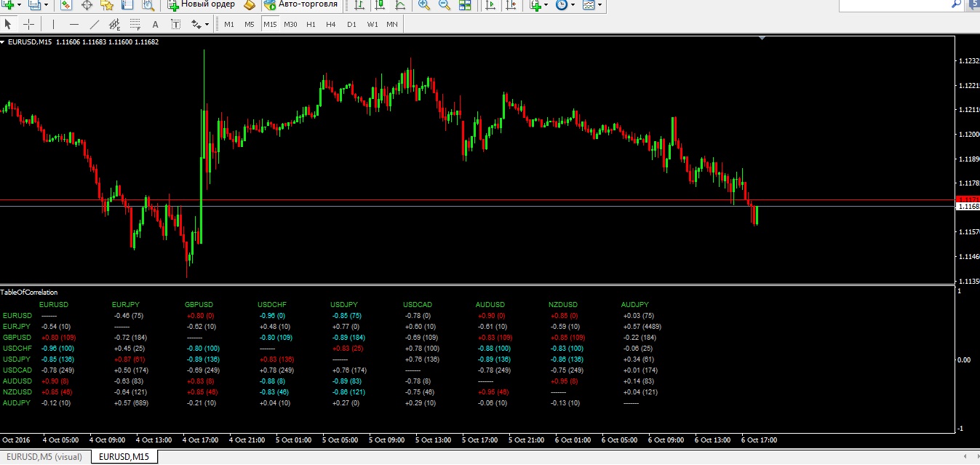The width and height of the screenshot is (980, 465).
Task: Switch timeframe to D1
Action: coord(351,24)
